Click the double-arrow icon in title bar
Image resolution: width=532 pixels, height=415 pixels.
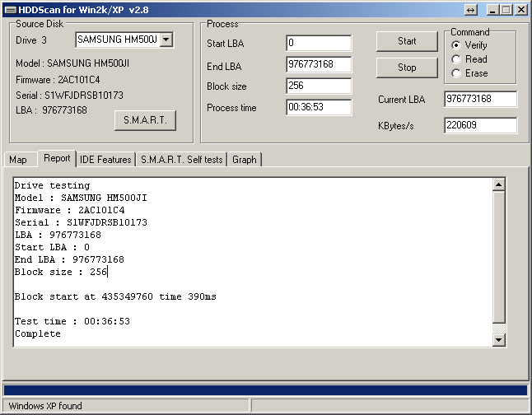[x=470, y=10]
